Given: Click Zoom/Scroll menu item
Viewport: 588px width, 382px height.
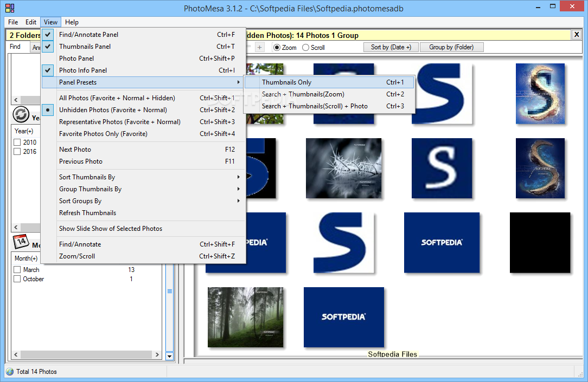Looking at the screenshot, I should point(143,256).
